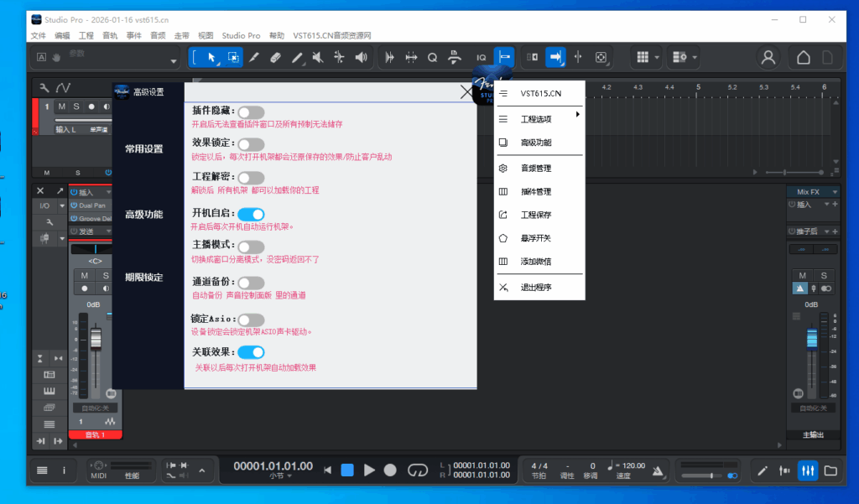
Task: Select the Eraser tool in toolbar
Action: click(277, 57)
